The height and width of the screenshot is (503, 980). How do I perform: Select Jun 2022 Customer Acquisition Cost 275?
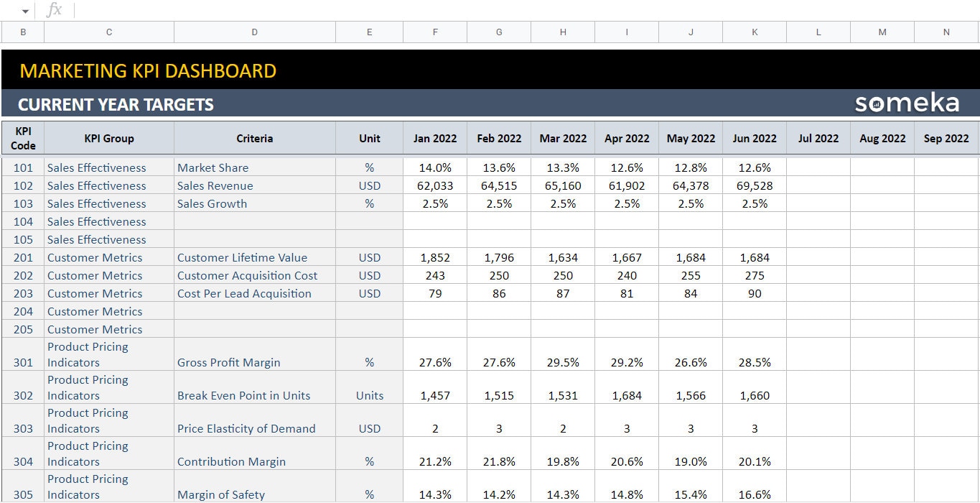tap(755, 275)
